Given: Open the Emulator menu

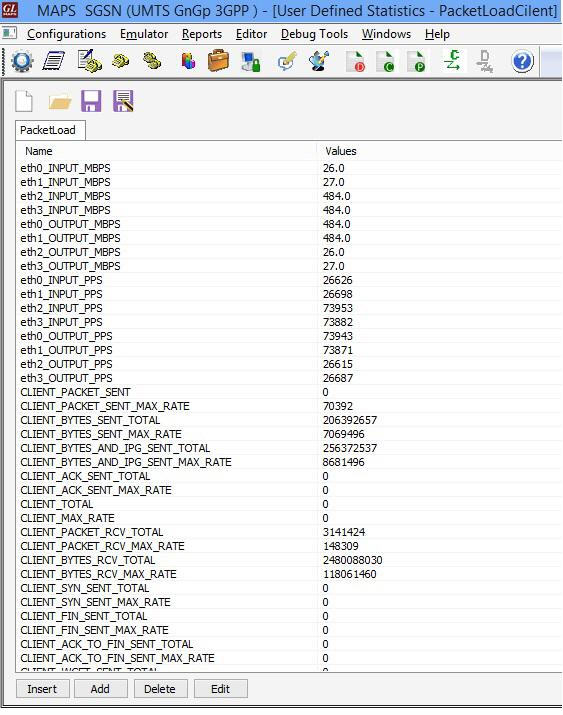Looking at the screenshot, I should tap(144, 34).
